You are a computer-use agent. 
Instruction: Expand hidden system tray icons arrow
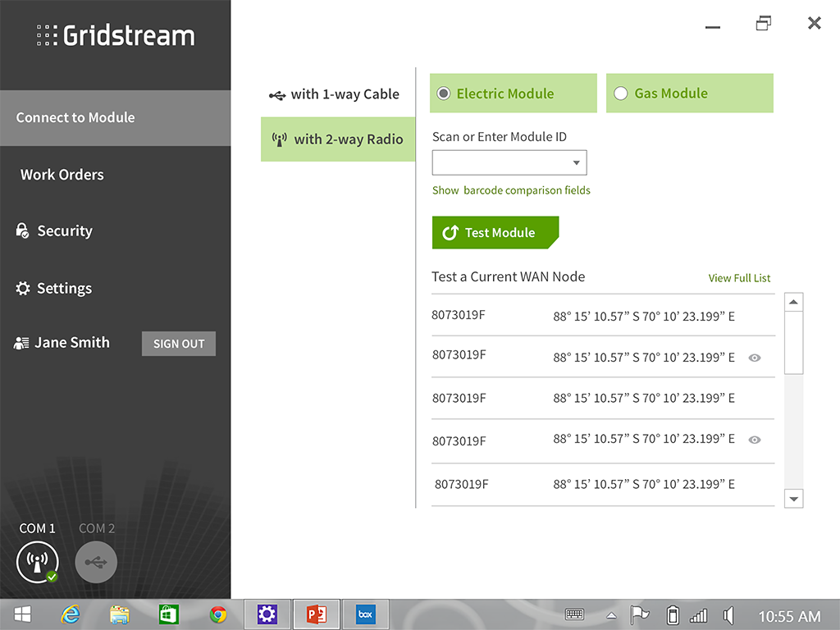click(x=611, y=615)
